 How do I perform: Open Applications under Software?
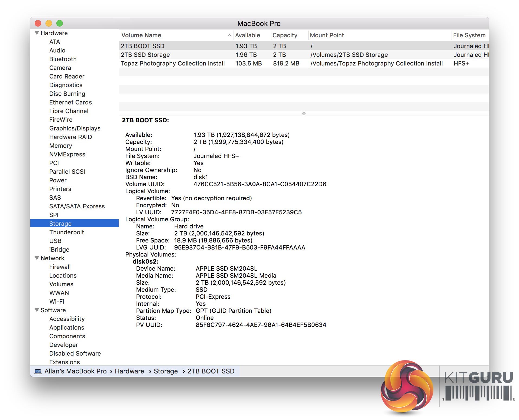click(x=67, y=327)
